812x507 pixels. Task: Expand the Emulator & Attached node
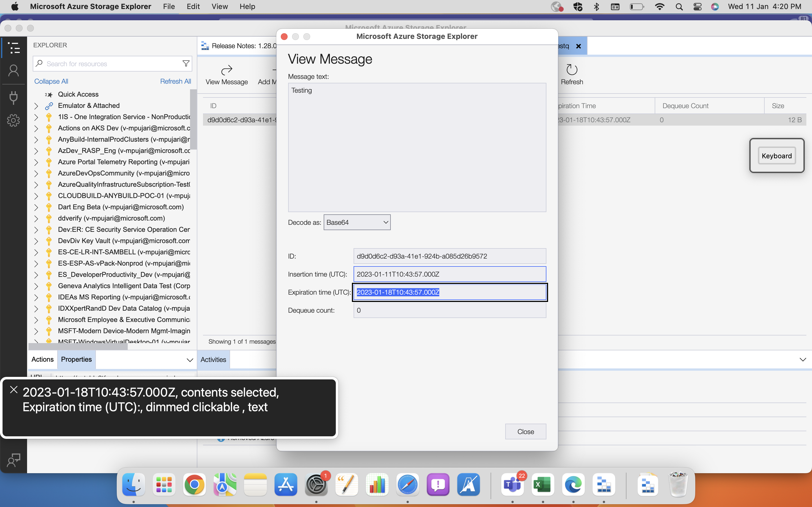pyautogui.click(x=36, y=106)
